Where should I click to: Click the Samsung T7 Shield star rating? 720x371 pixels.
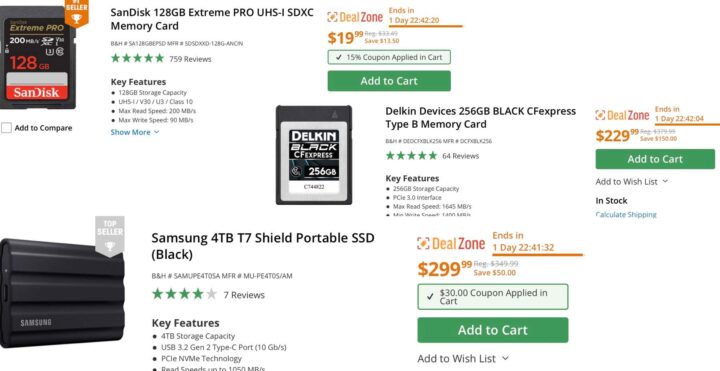pos(184,294)
